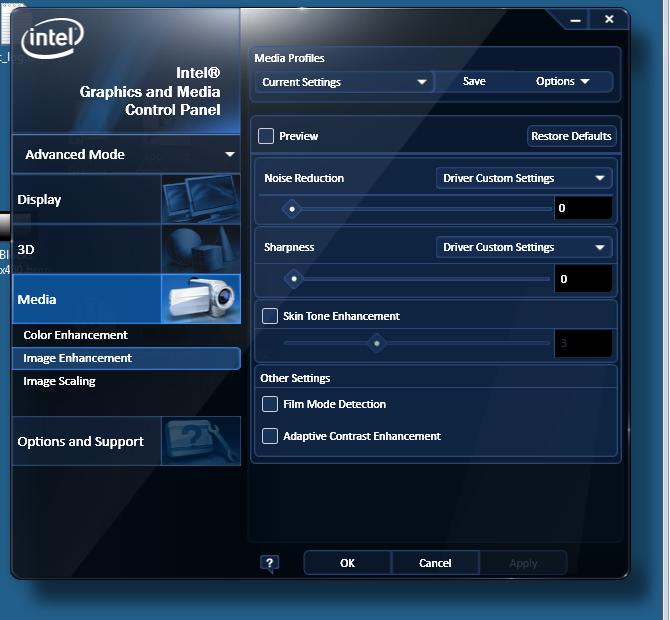Click the Noise Reduction value field

tap(583, 208)
